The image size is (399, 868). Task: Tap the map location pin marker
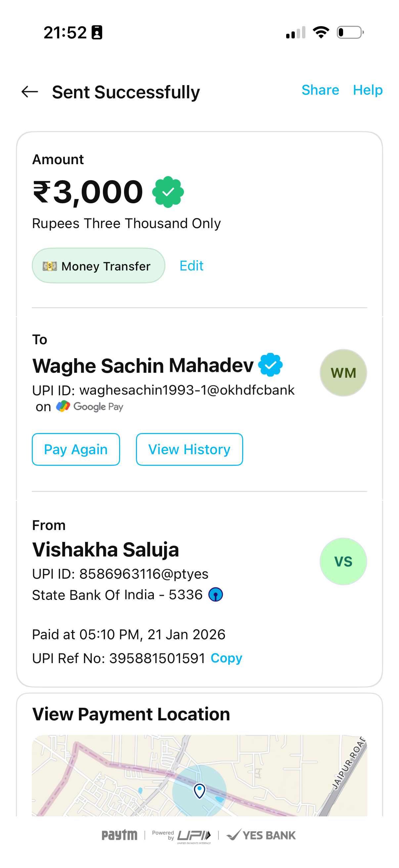tap(199, 790)
